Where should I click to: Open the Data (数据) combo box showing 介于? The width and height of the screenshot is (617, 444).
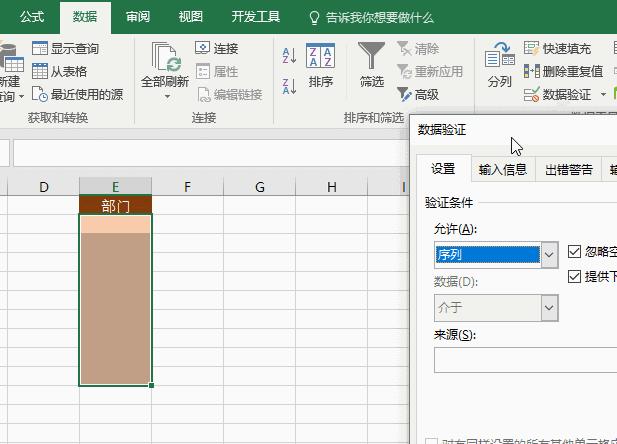pyautogui.click(x=496, y=307)
